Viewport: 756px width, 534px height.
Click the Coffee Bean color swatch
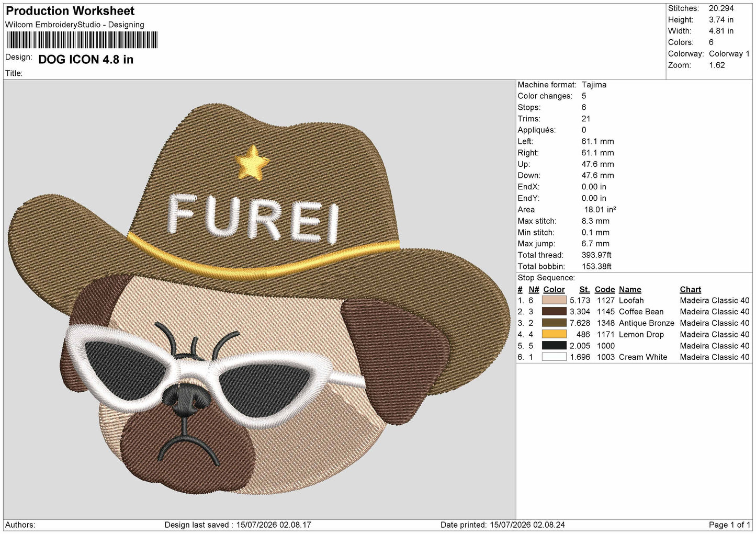[x=554, y=312]
